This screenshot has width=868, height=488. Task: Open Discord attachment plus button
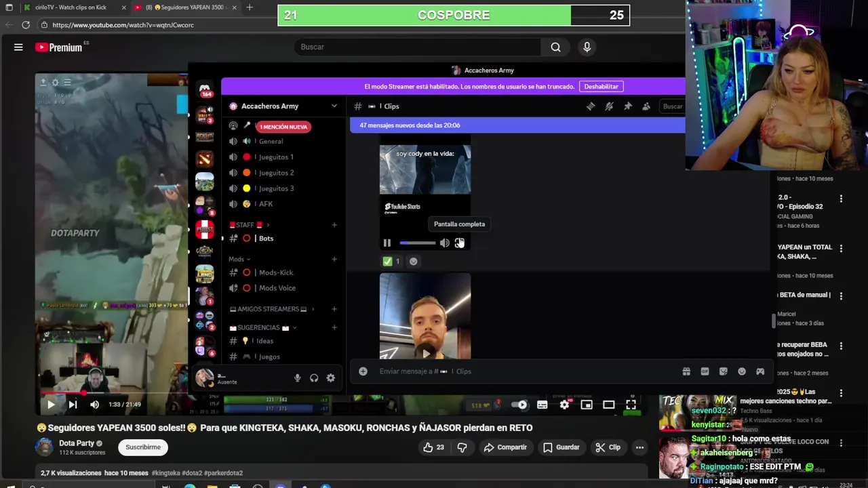[363, 371]
